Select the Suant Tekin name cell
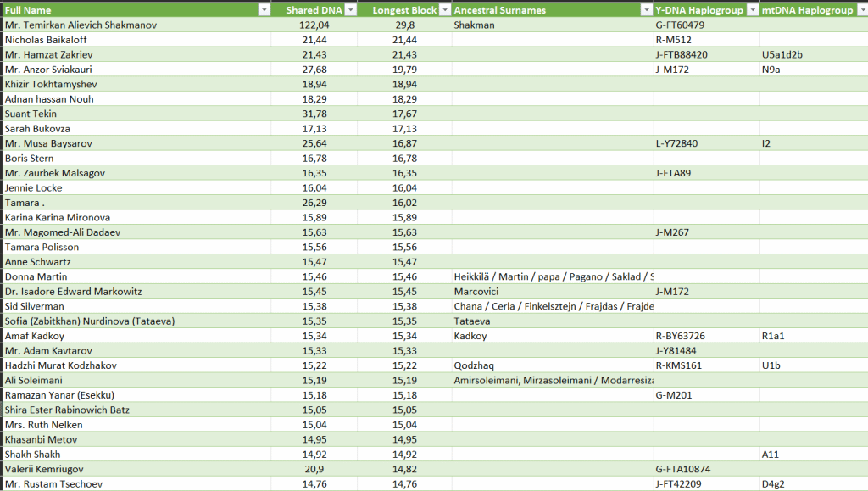 tap(31, 114)
